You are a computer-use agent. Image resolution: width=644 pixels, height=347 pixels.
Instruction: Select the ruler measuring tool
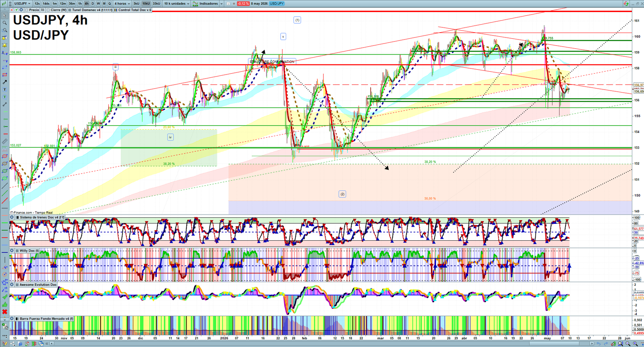(x=5, y=141)
